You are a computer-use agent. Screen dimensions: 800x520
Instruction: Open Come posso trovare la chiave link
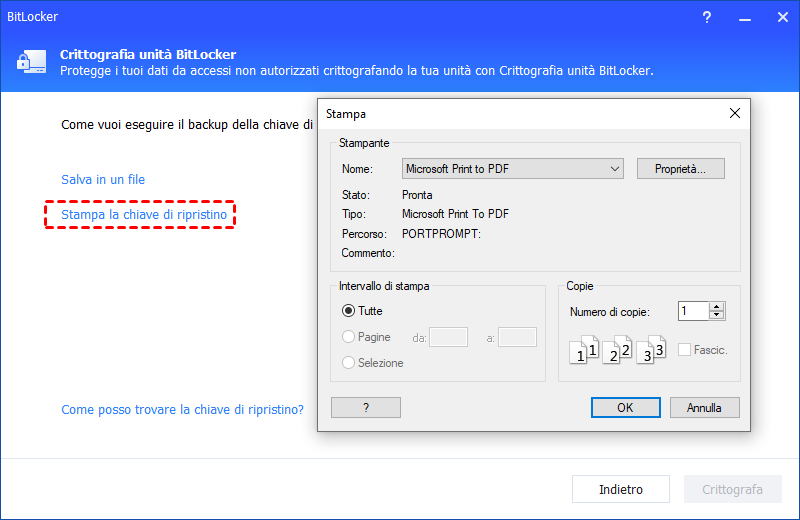click(182, 410)
